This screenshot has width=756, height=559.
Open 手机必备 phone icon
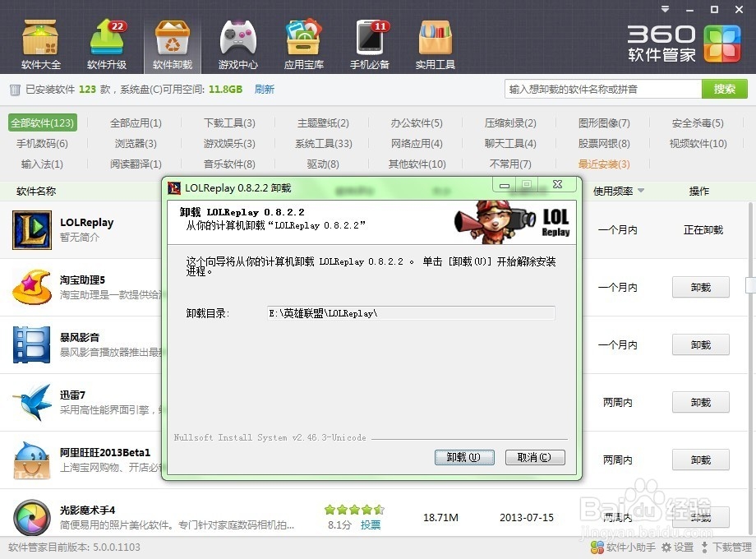pos(369,44)
